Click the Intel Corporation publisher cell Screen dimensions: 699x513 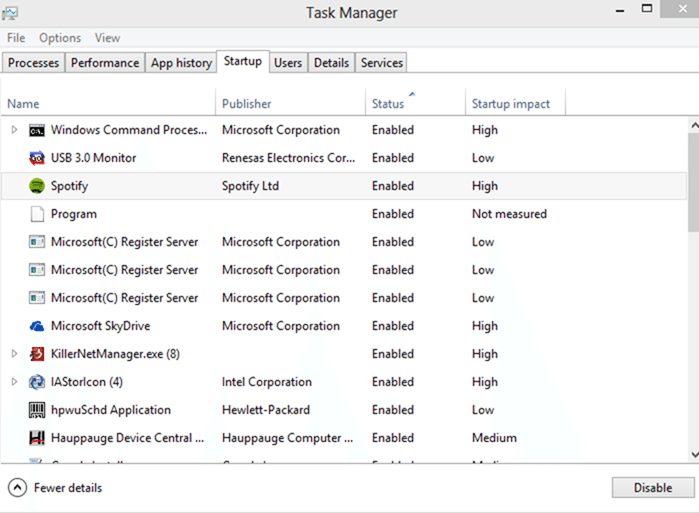pos(267,382)
